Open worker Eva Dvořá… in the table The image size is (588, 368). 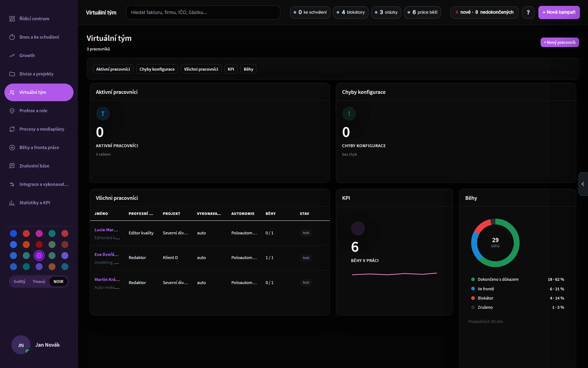tap(107, 255)
